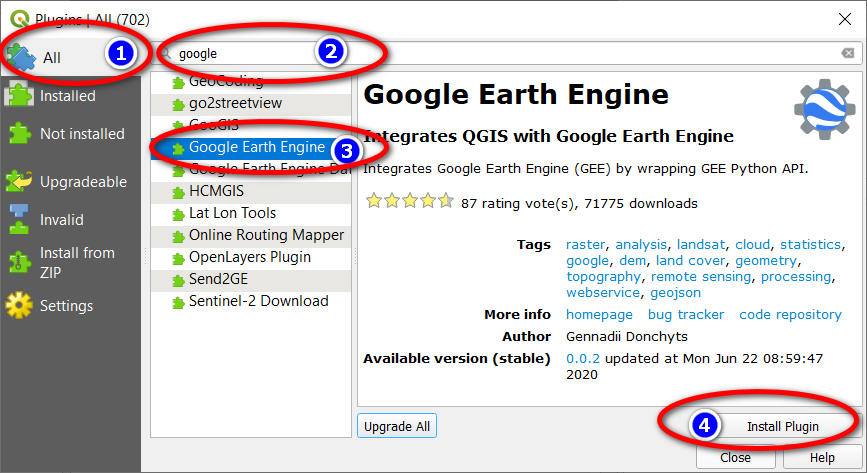Click the google tag link
This screenshot has width=867, height=473.
point(587,261)
